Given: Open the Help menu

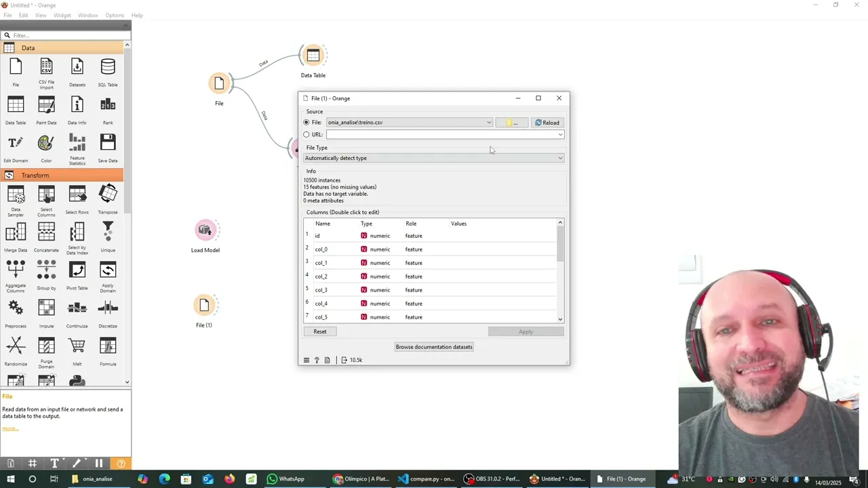Looking at the screenshot, I should 137,15.
